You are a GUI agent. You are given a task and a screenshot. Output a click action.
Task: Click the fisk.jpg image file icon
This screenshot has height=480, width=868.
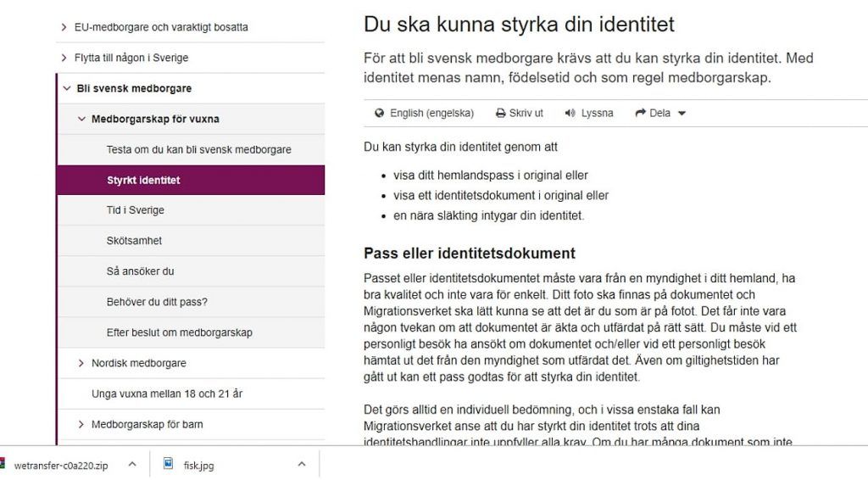coord(169,464)
